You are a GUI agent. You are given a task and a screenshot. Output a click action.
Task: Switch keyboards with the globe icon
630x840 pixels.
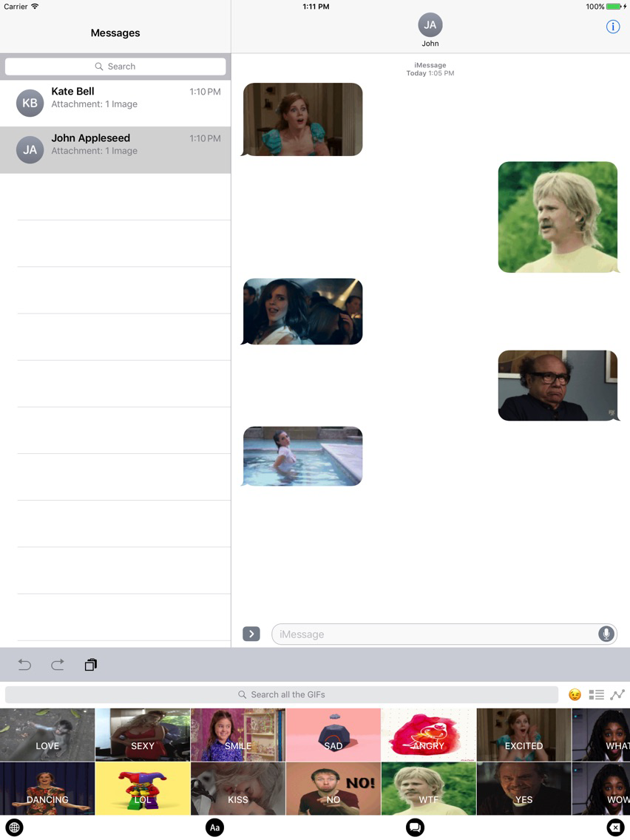click(x=14, y=827)
